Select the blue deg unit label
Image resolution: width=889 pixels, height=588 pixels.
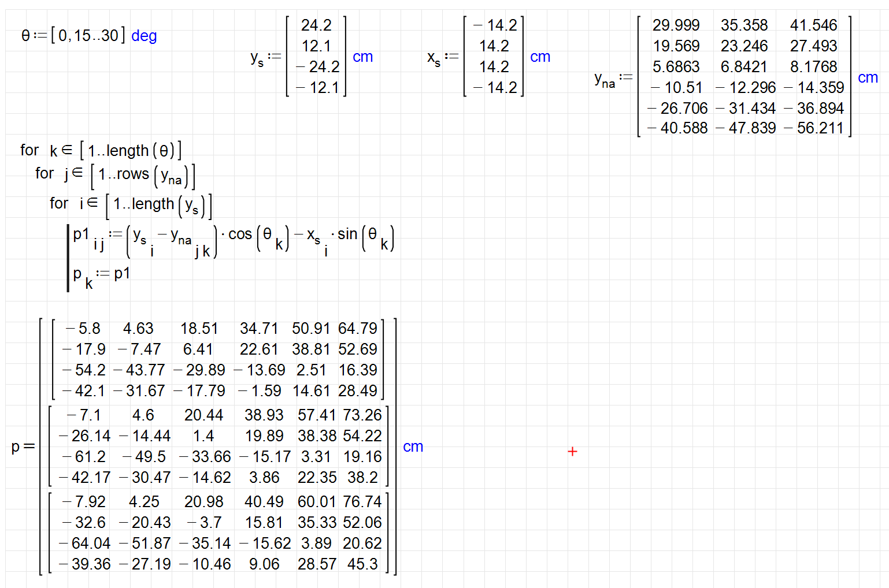click(144, 36)
